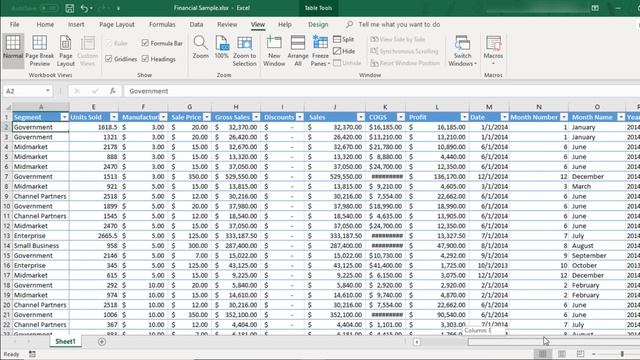Open the Zoom dialog
640x360 pixels.
pyautogui.click(x=200, y=48)
